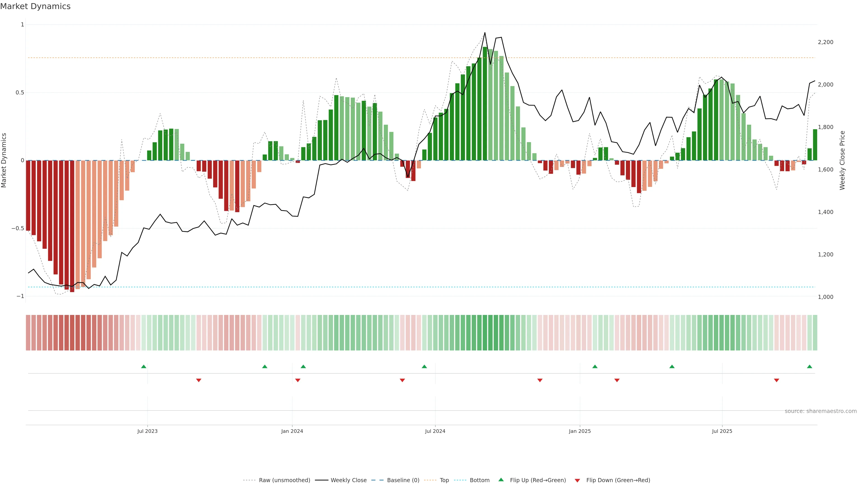
Task: Click the Jan 2024 axis label
Action: click(292, 431)
